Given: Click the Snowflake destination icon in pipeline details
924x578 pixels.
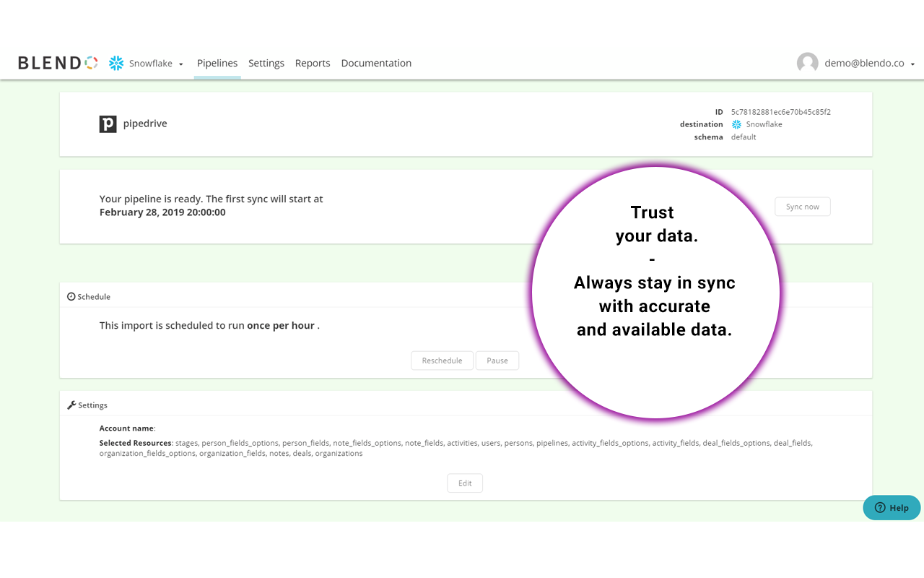Looking at the screenshot, I should (x=736, y=124).
